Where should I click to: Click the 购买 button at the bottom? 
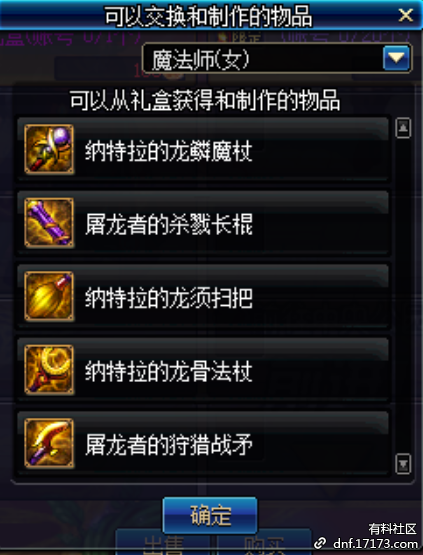(x=264, y=543)
